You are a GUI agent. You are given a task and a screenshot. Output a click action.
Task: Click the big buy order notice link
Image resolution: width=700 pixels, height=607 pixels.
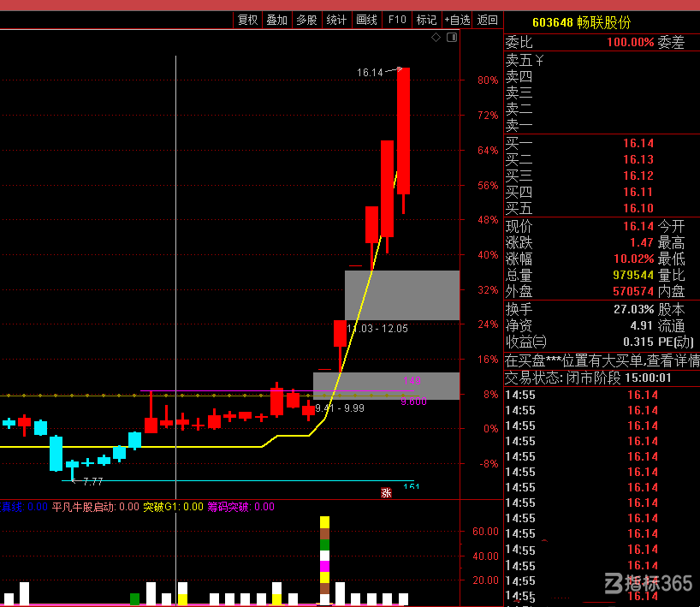point(602,360)
